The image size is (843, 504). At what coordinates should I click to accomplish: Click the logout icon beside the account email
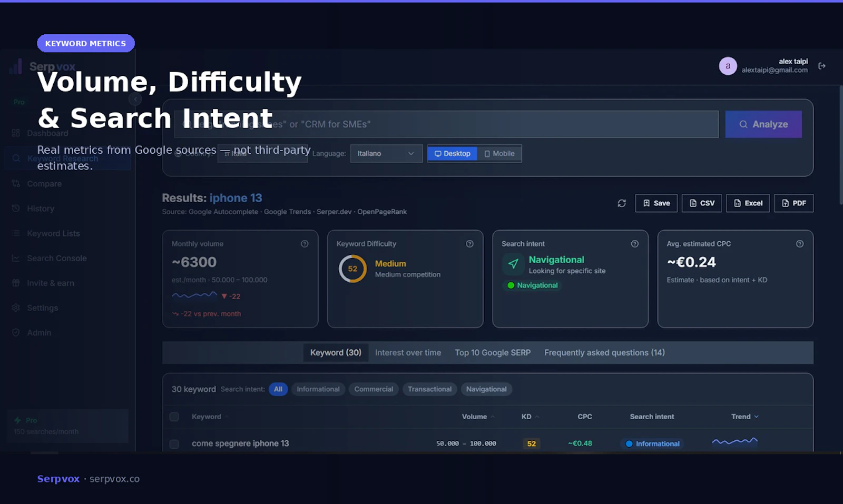point(822,66)
